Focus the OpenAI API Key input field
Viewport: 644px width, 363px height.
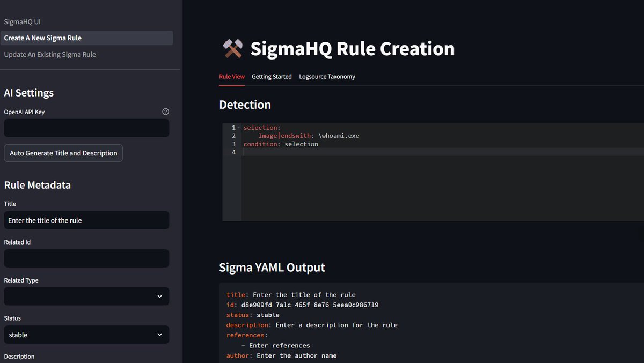click(86, 128)
